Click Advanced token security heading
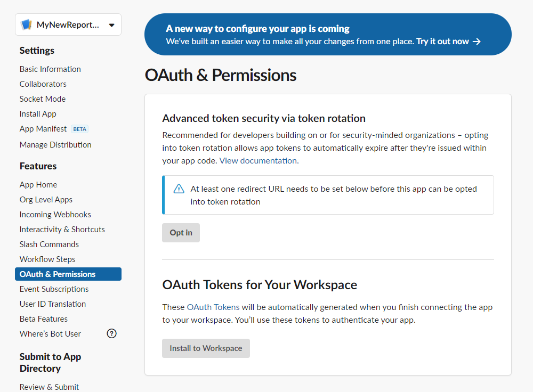The image size is (533, 392). tap(264, 118)
